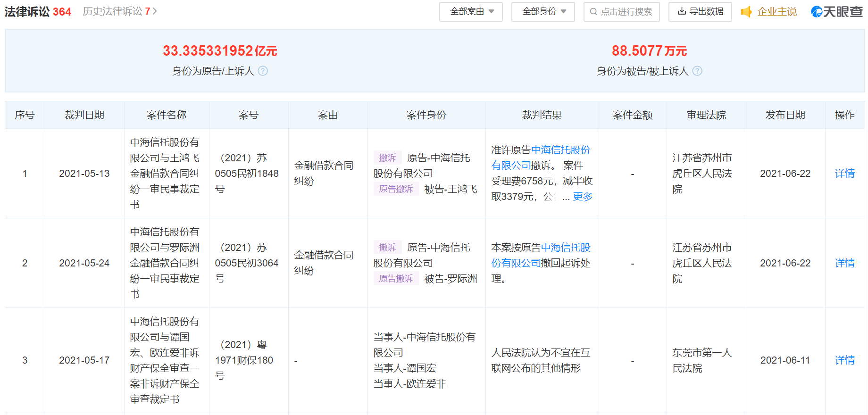Image resolution: width=868 pixels, height=415 pixels.
Task: Click the 企业主说 megaphone icon
Action: point(746,12)
